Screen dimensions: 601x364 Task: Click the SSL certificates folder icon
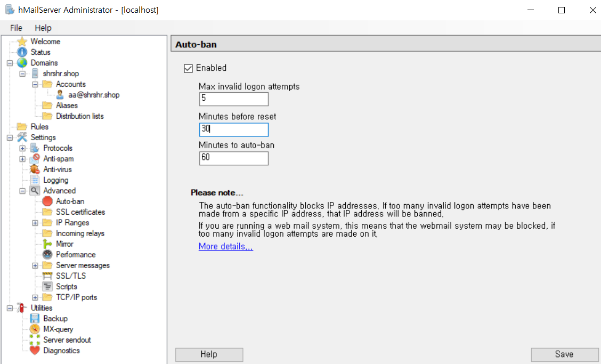tap(47, 212)
